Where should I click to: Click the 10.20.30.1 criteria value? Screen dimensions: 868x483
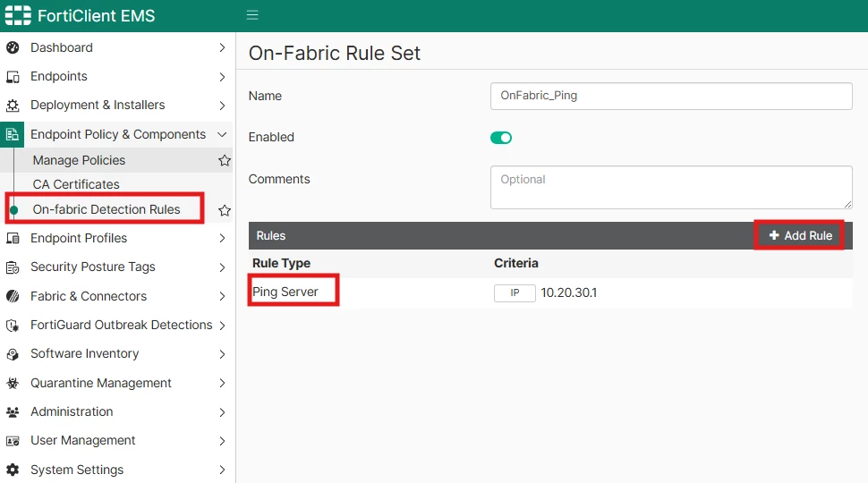point(569,292)
